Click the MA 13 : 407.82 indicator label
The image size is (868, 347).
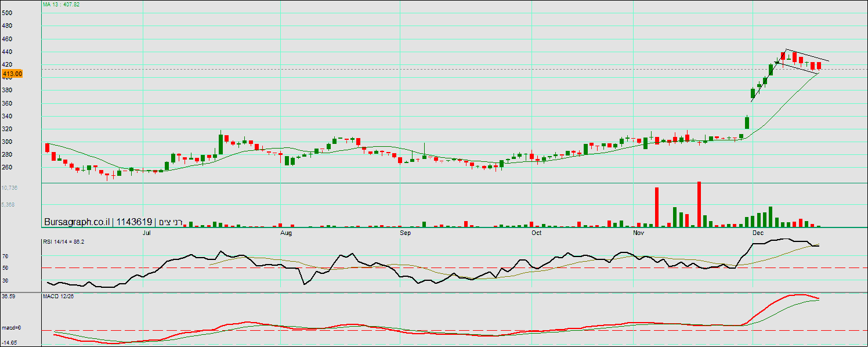[x=62, y=4]
